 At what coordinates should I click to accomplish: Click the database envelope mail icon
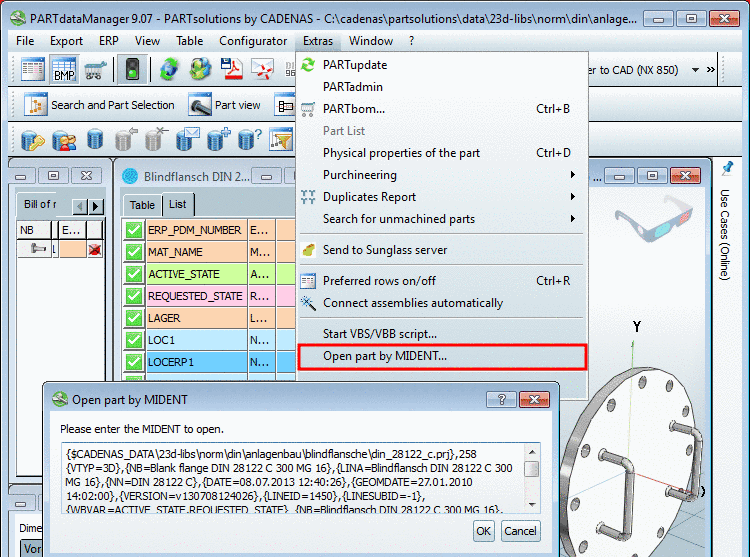pos(188,140)
